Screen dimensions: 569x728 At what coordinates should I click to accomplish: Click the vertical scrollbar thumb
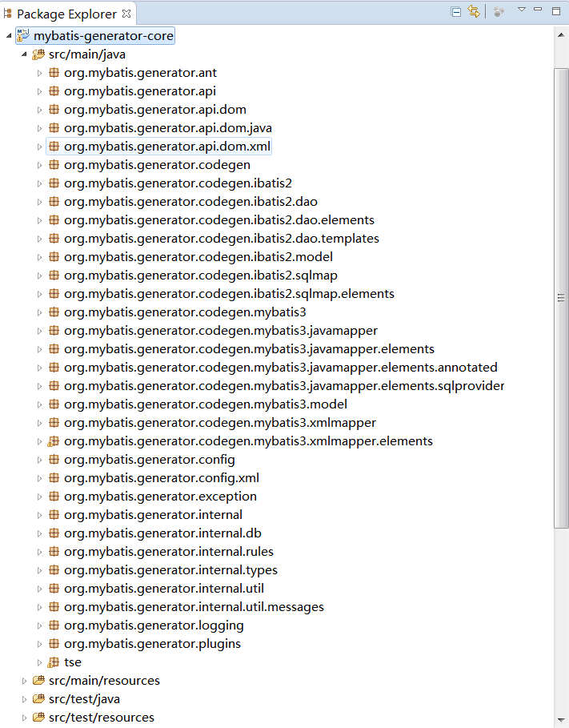click(561, 298)
